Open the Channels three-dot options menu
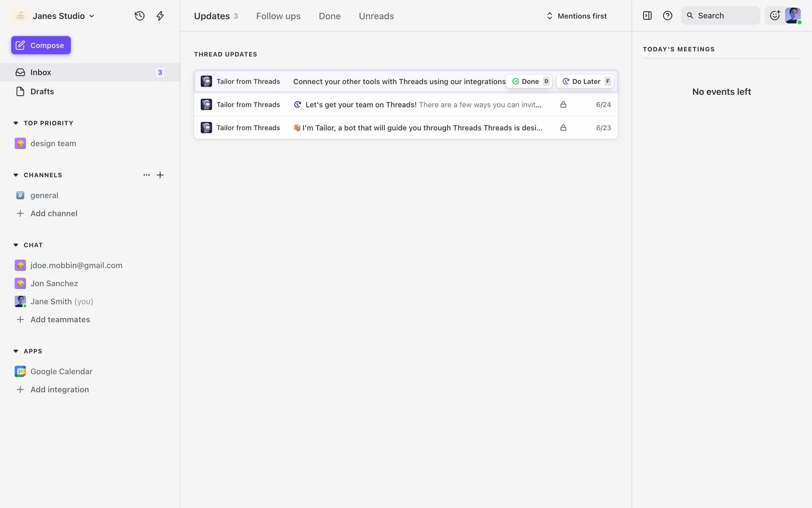 click(146, 175)
